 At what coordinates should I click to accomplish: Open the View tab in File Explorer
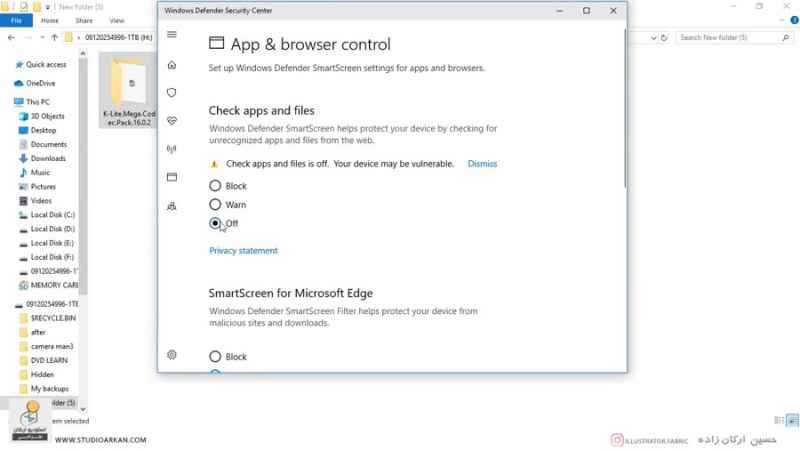pyautogui.click(x=117, y=20)
